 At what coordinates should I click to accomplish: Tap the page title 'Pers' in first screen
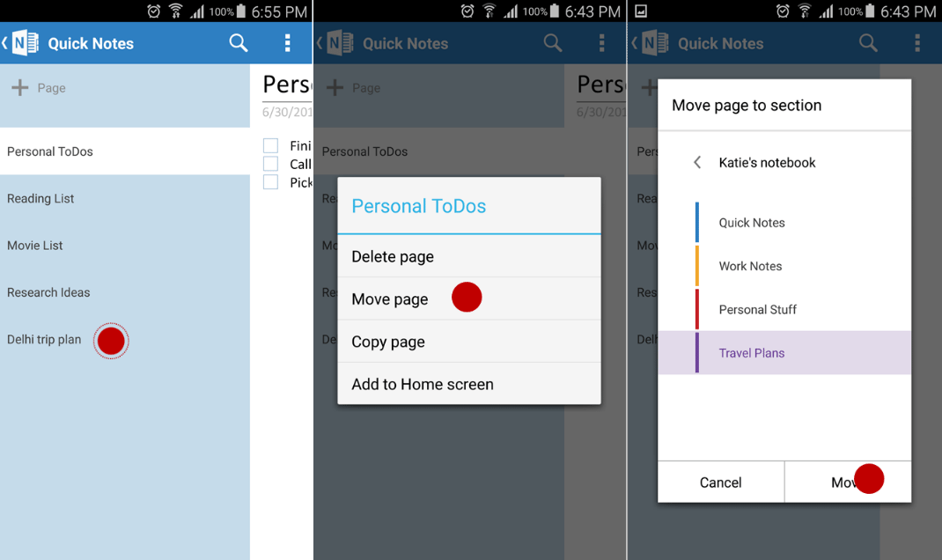coord(287,85)
